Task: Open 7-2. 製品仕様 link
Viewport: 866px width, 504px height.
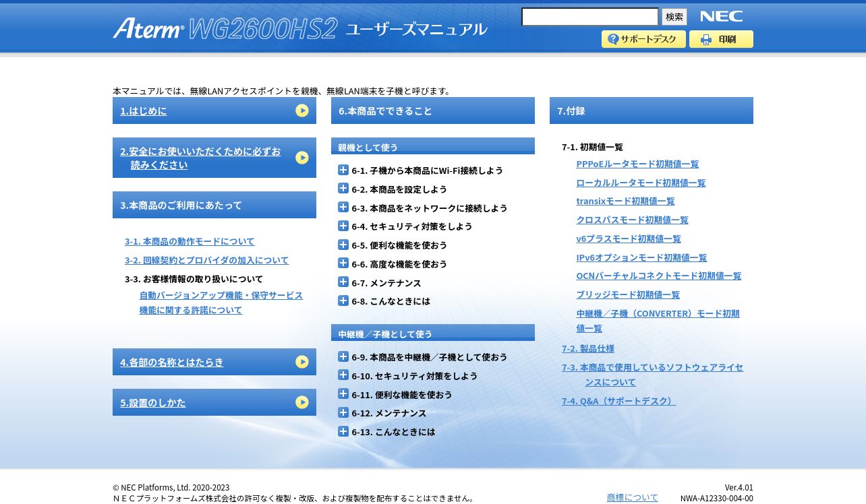Action: pos(588,348)
